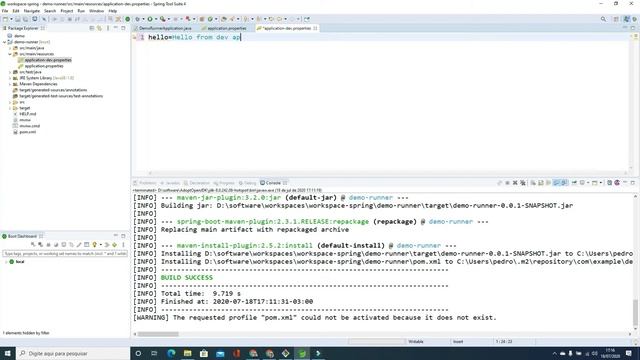Click Remove Launch (X) in Console toolbar
This screenshot has height=360, width=640.
[515, 183]
